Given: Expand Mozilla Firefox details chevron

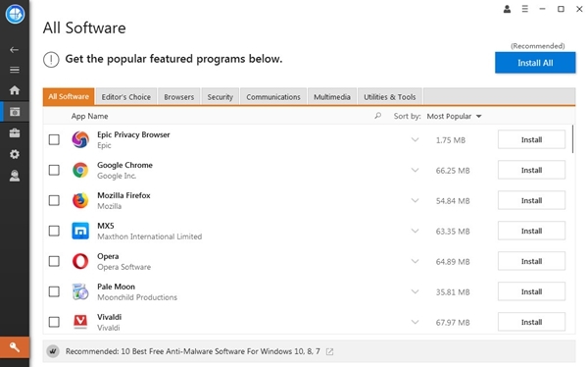Looking at the screenshot, I should pyautogui.click(x=415, y=200).
